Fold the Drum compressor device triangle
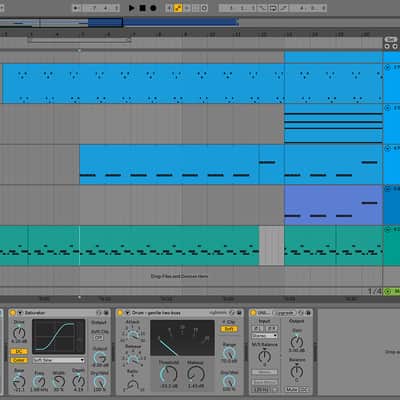This screenshot has width=400, height=400. (127, 313)
